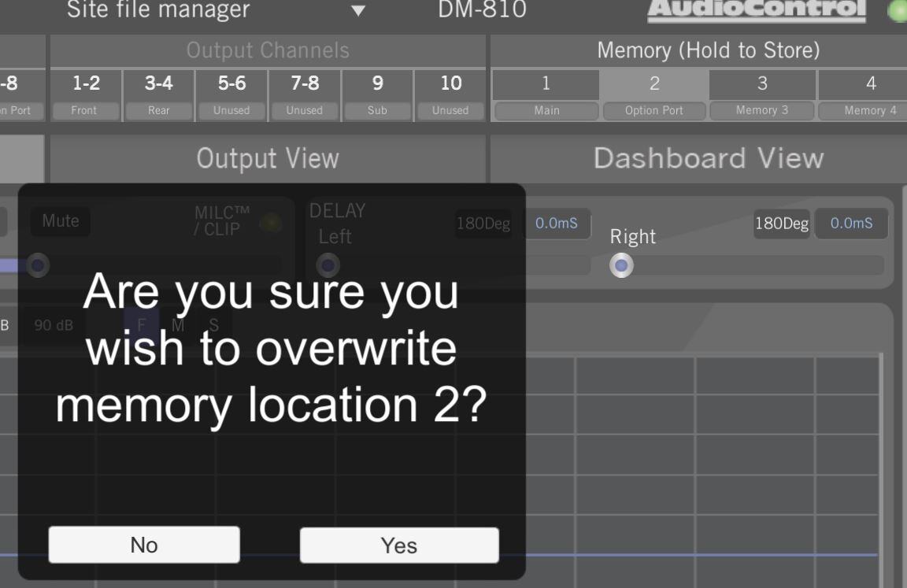907x588 pixels.
Task: Switch to Output View
Action: click(268, 158)
